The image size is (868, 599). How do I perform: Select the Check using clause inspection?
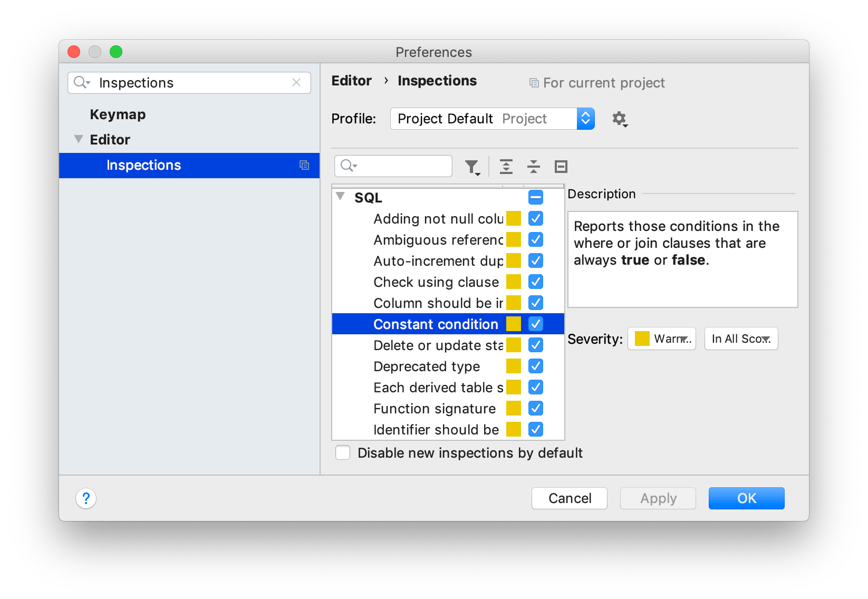(436, 282)
